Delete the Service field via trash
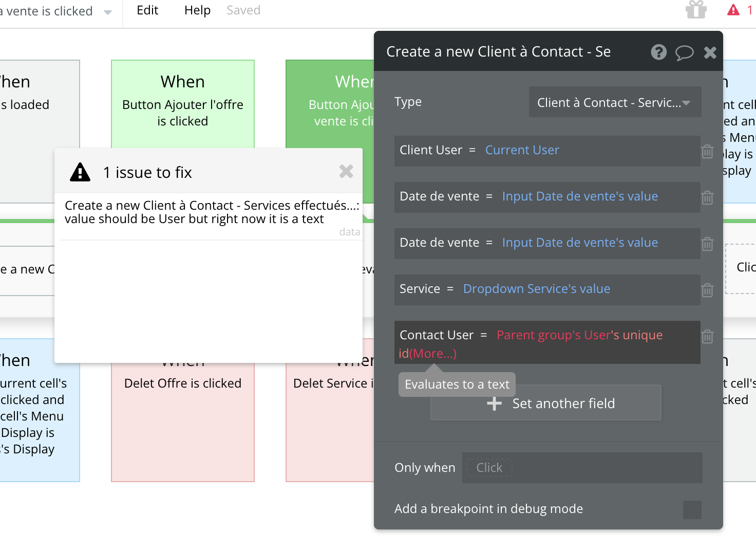The width and height of the screenshot is (756, 549). 707,290
